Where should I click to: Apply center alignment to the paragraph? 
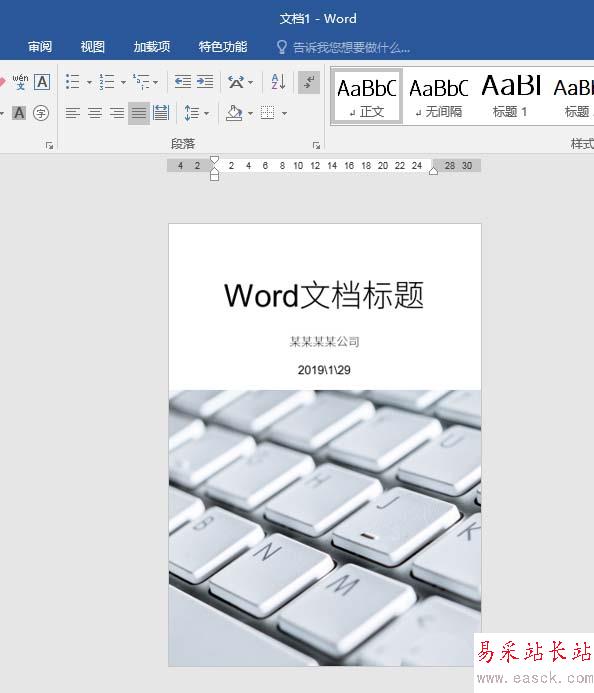(95, 113)
